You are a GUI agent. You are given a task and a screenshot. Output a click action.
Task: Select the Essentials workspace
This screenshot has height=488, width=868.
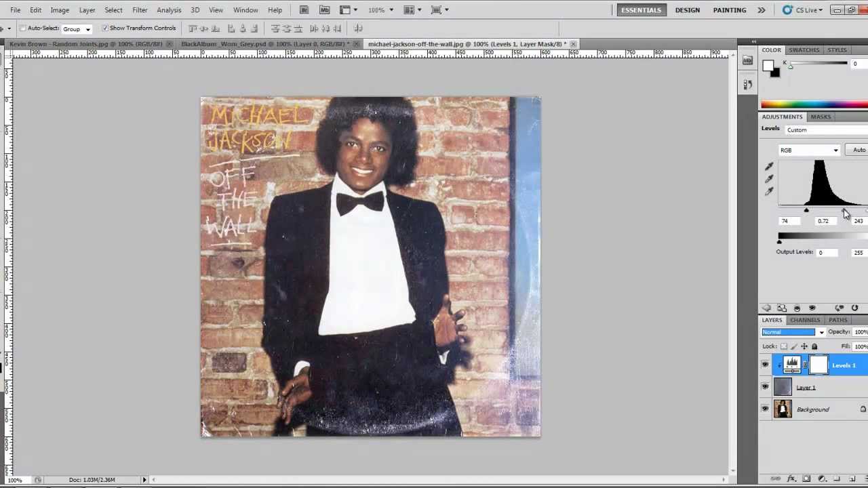click(641, 10)
